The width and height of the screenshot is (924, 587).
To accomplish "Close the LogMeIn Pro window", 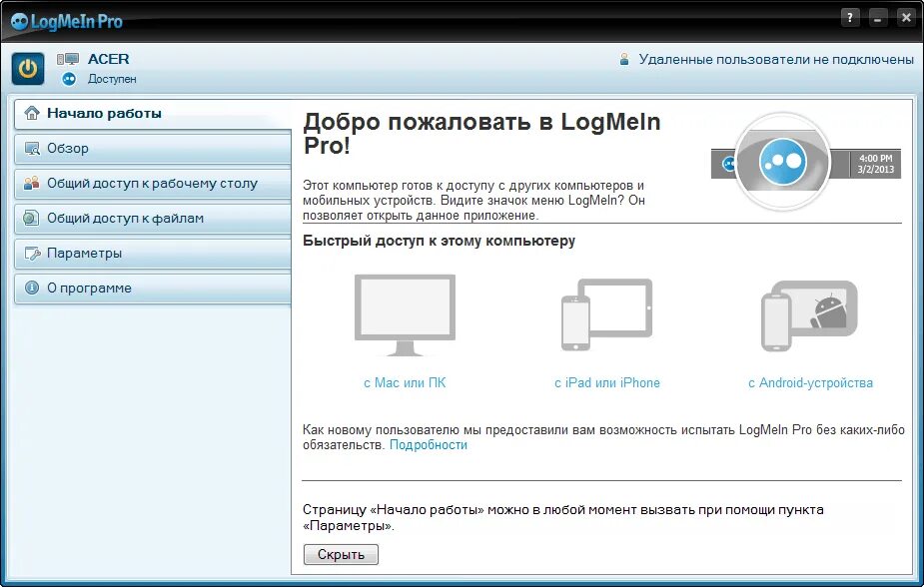I will [906, 18].
